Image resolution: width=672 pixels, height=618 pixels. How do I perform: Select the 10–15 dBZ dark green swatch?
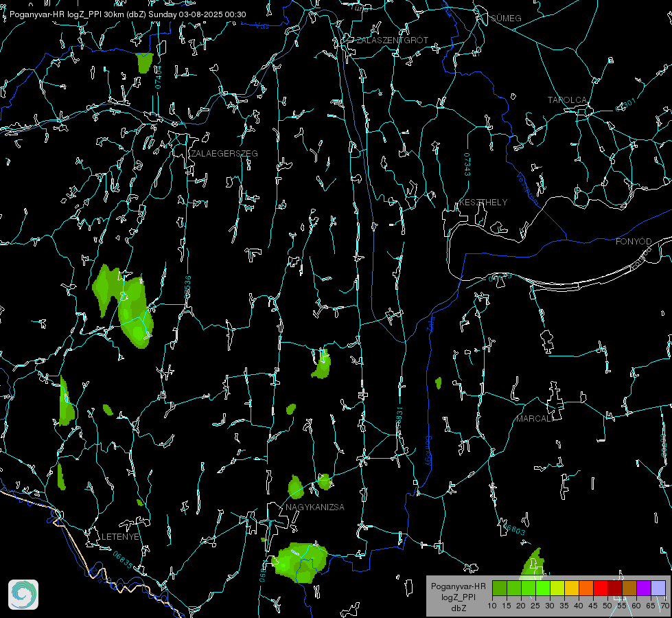point(500,588)
